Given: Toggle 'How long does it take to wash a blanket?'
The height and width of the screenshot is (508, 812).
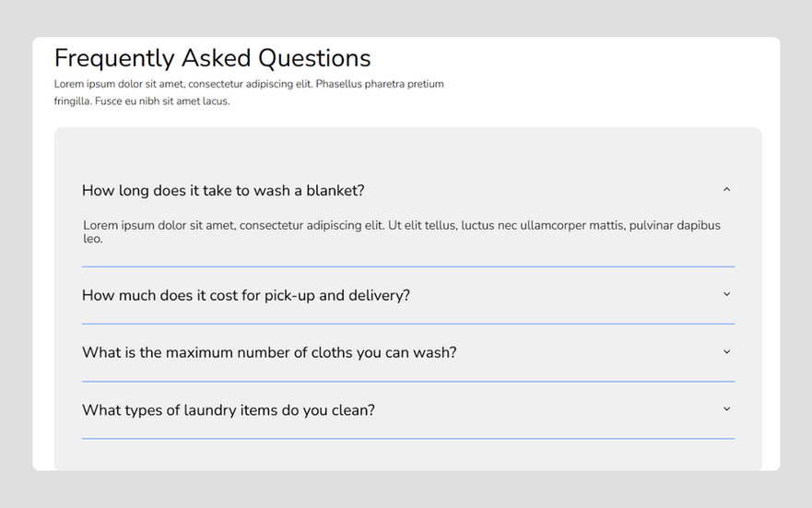Looking at the screenshot, I should pos(223,191).
